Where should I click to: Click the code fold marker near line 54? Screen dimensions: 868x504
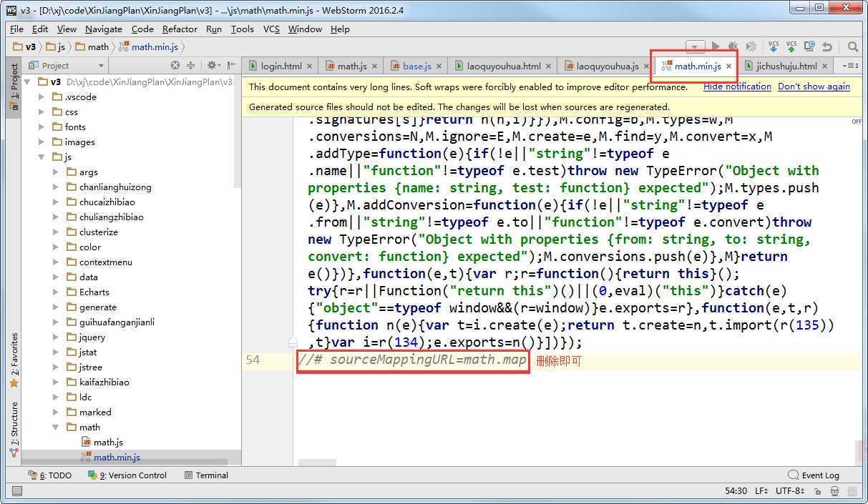tap(293, 342)
